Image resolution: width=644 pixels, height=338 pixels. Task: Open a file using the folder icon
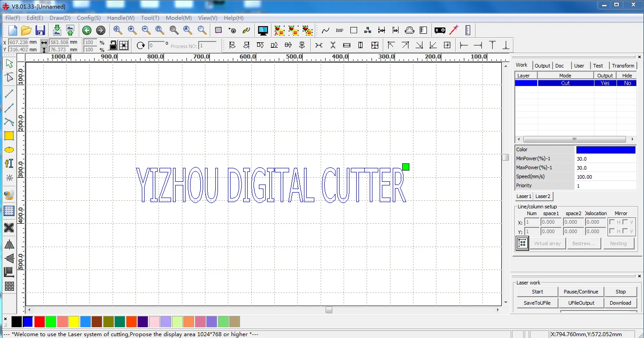[26, 31]
